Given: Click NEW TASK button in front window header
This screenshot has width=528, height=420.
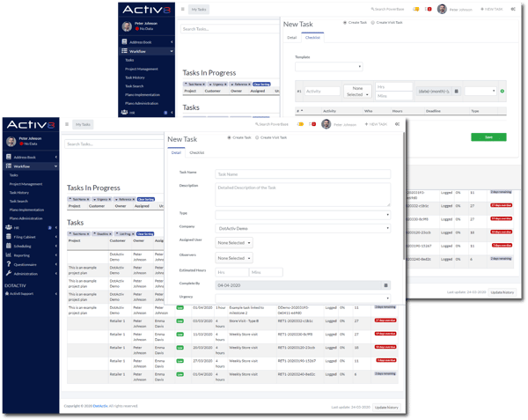Looking at the screenshot, I should [376, 124].
